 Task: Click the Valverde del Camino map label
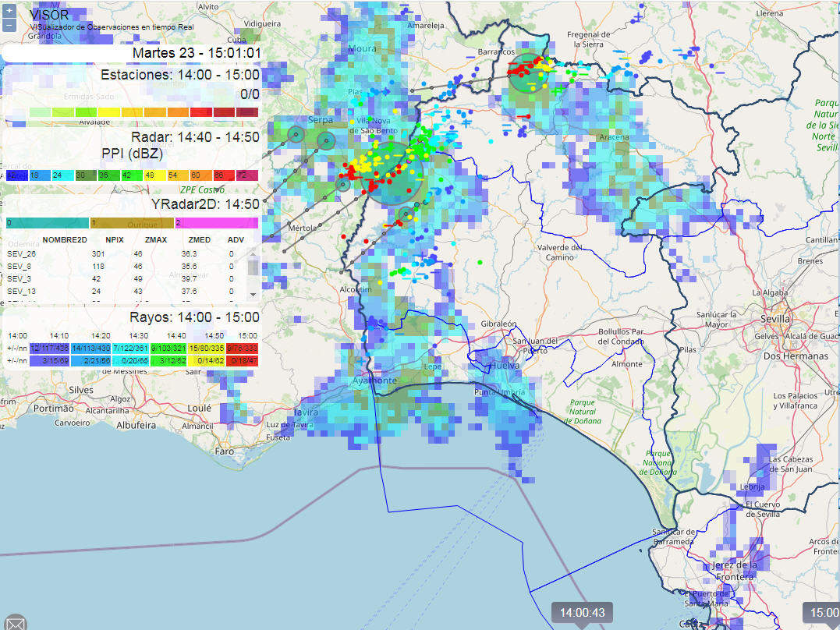560,253
